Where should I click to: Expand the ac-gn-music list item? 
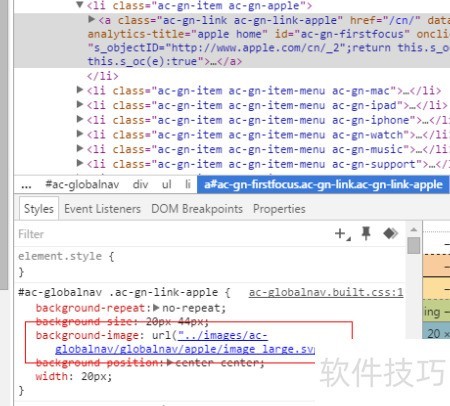[80, 148]
